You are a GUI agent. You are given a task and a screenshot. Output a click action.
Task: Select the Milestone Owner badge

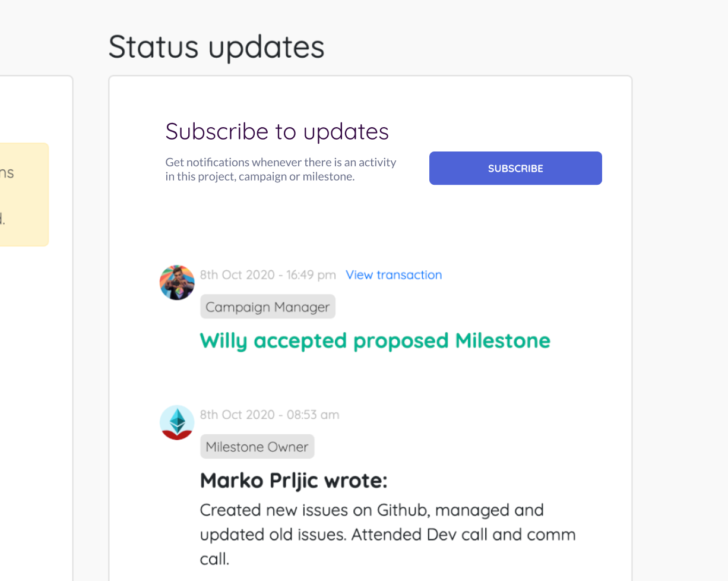tap(257, 447)
